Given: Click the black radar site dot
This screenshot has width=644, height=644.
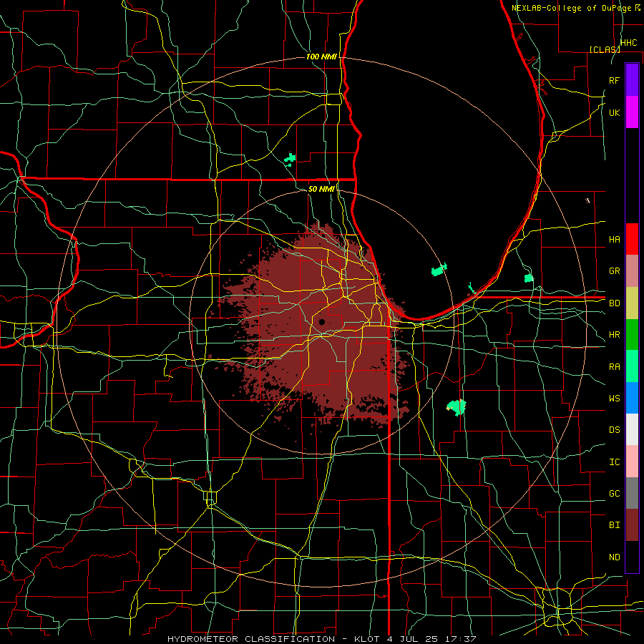Looking at the screenshot, I should (321, 322).
